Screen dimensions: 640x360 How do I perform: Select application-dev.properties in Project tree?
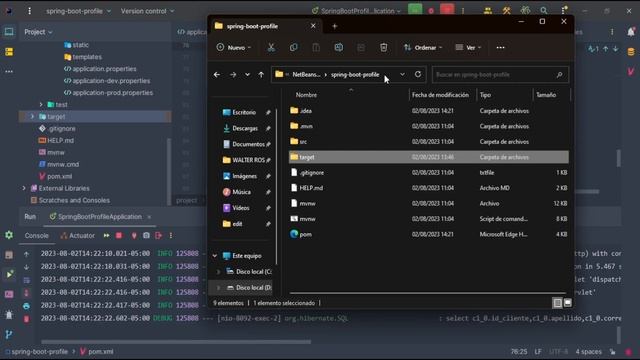pyautogui.click(x=111, y=81)
